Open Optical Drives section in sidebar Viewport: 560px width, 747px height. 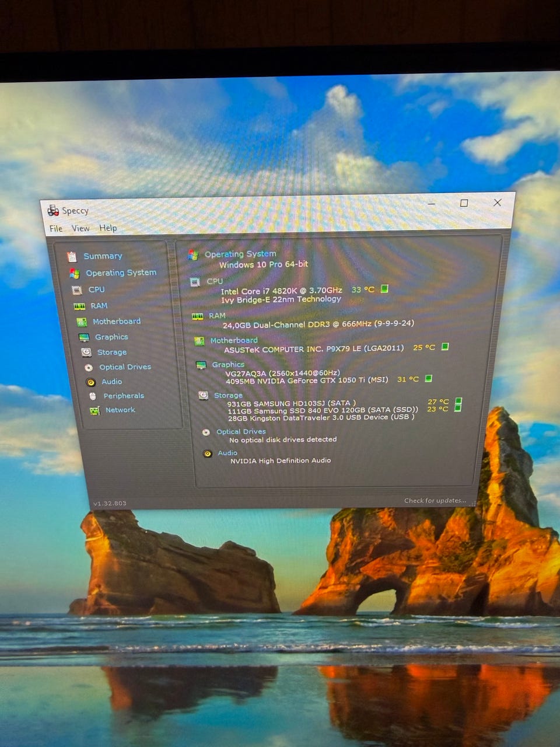125,367
